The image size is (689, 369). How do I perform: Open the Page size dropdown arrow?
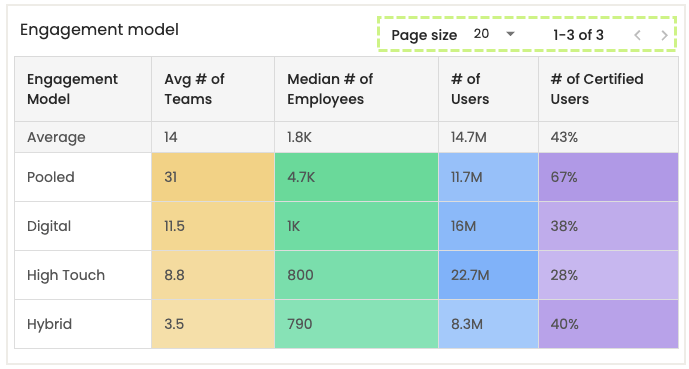coord(510,34)
